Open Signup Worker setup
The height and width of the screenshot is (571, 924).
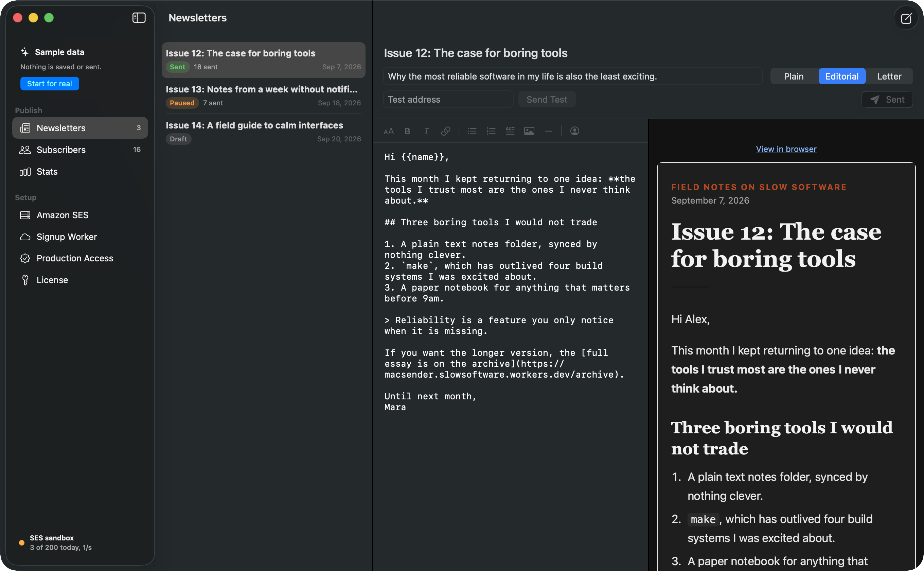80,237
